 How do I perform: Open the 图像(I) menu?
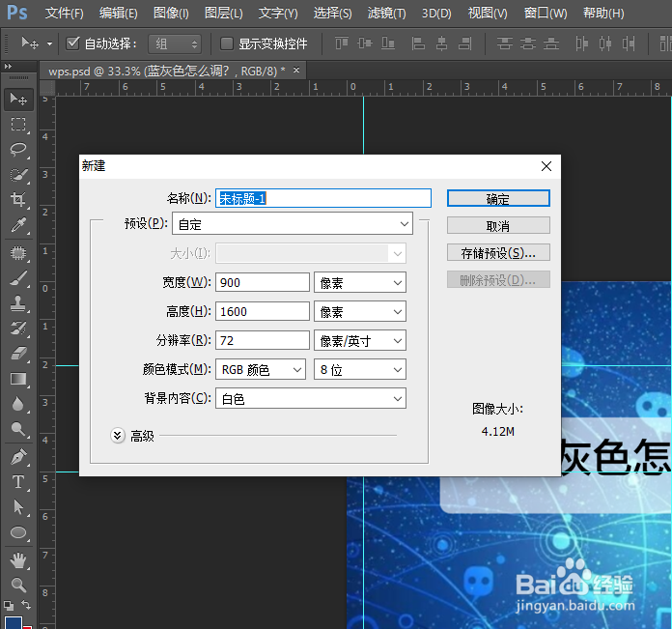pyautogui.click(x=171, y=14)
